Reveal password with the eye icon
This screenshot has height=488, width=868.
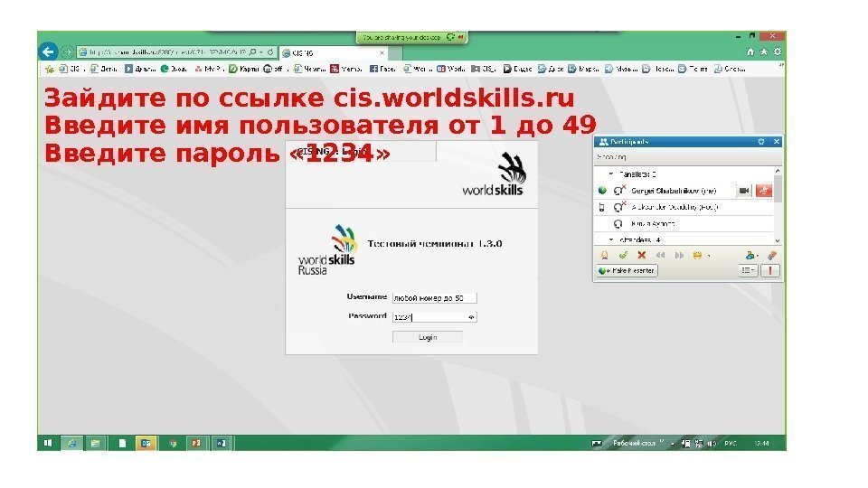[x=471, y=317]
